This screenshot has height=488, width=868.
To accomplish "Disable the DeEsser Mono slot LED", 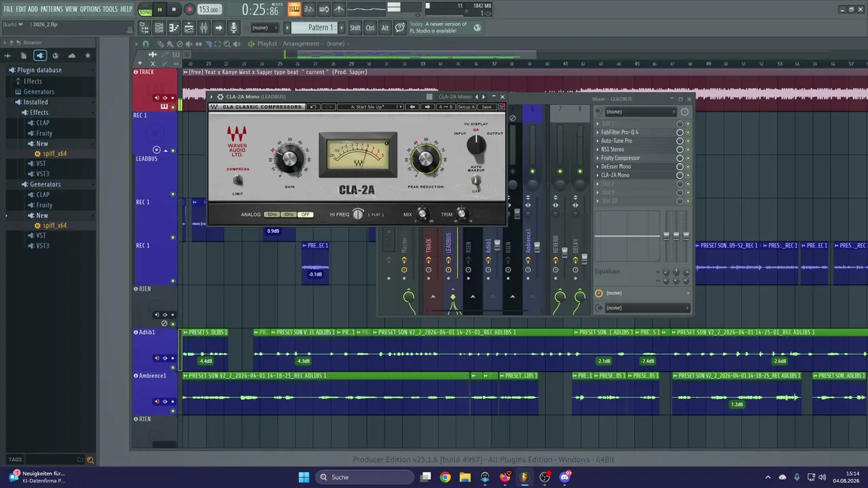I will coord(688,167).
